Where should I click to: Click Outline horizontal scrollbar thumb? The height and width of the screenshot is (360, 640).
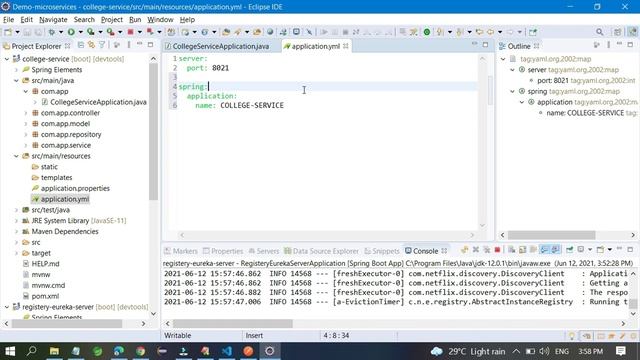[x=551, y=235]
